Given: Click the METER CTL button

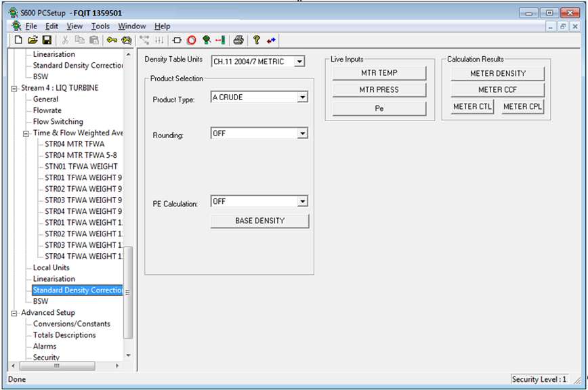Looking at the screenshot, I should tap(472, 107).
